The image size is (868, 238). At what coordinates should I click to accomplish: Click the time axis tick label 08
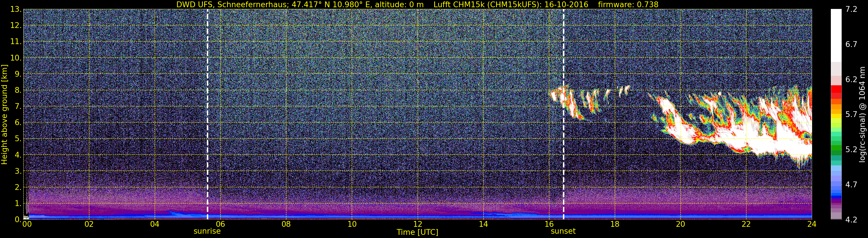pyautogui.click(x=286, y=224)
